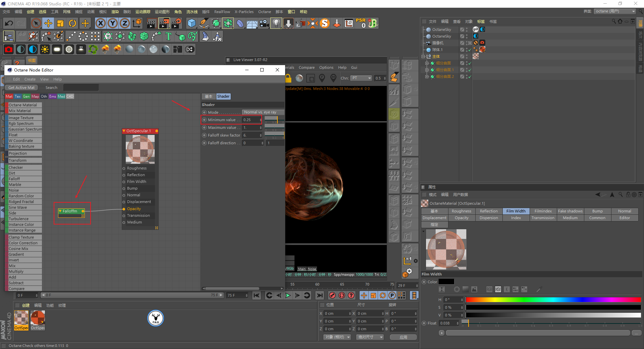Jump to the start of the timeline

pos(257,295)
